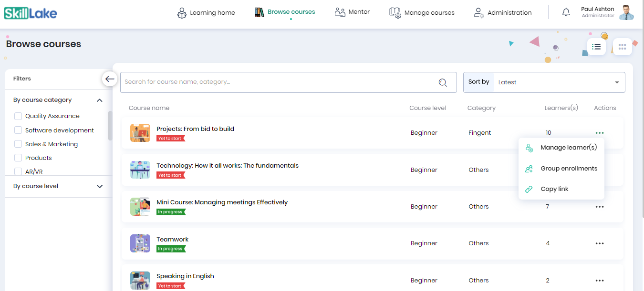This screenshot has height=291, width=644.
Task: Click In progress badge under Teamwork
Action: 171,249
